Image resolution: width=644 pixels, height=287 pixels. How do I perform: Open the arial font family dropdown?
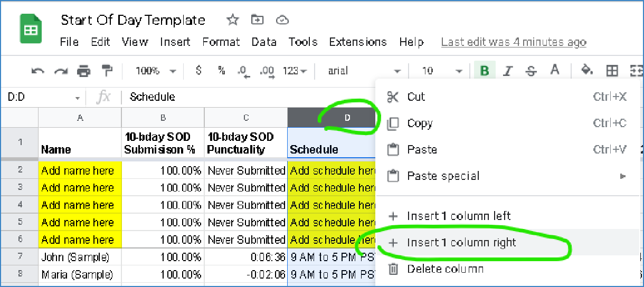point(363,71)
